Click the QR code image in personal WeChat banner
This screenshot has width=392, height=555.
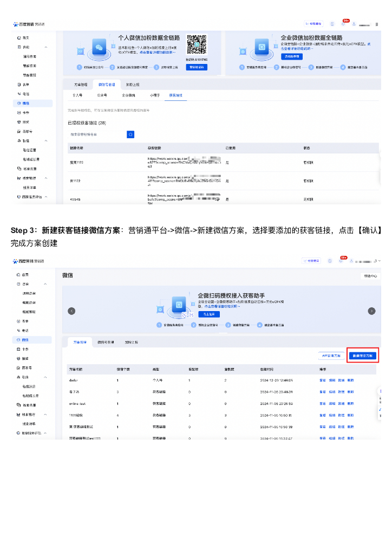(x=196, y=44)
